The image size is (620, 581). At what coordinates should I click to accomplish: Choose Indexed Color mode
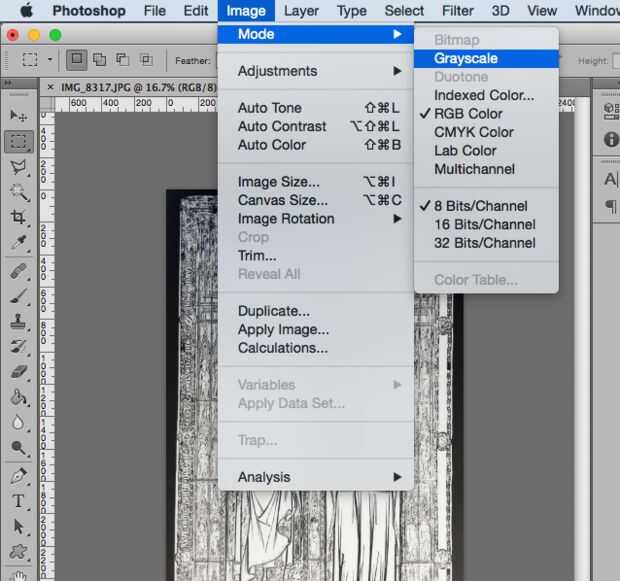(486, 95)
